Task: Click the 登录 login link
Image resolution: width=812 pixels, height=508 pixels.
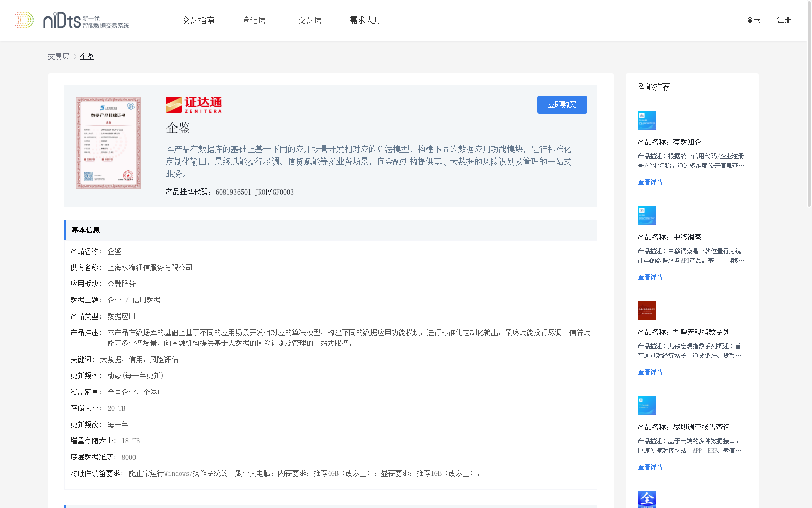Action: (753, 20)
